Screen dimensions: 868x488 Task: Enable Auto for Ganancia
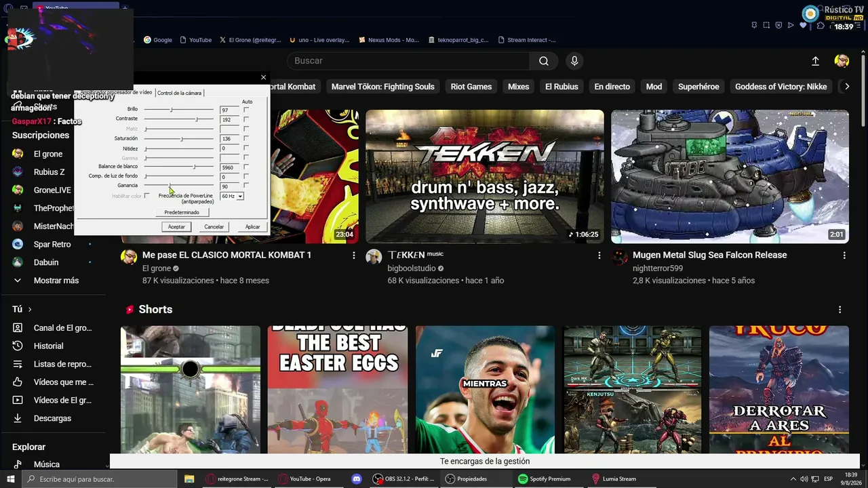246,186
